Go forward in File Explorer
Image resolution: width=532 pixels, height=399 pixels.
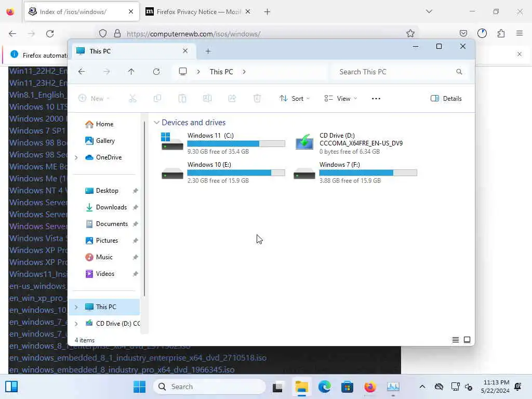[x=107, y=72]
